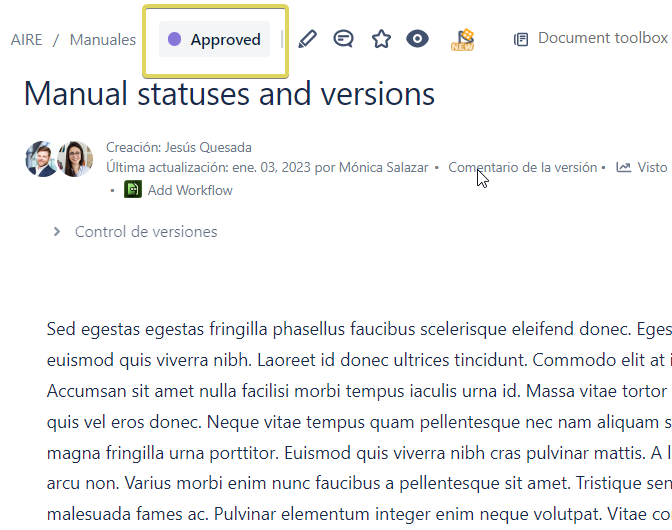Click the Visto analytics chart icon
This screenshot has width=672, height=530.
tap(624, 167)
